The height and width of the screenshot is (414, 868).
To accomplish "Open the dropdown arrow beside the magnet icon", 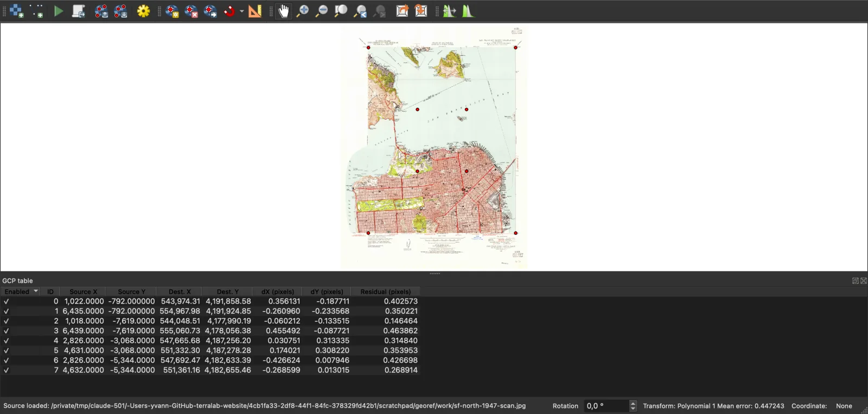I will click(x=241, y=11).
